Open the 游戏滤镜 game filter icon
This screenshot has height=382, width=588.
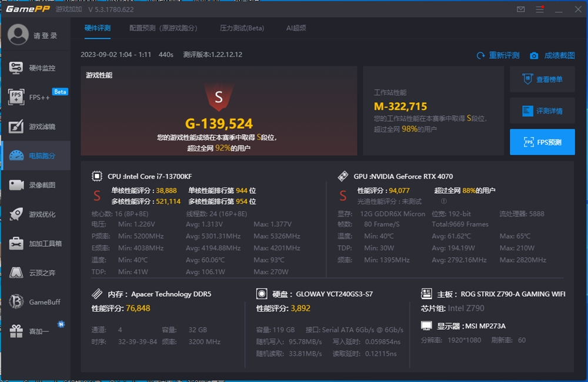[16, 126]
